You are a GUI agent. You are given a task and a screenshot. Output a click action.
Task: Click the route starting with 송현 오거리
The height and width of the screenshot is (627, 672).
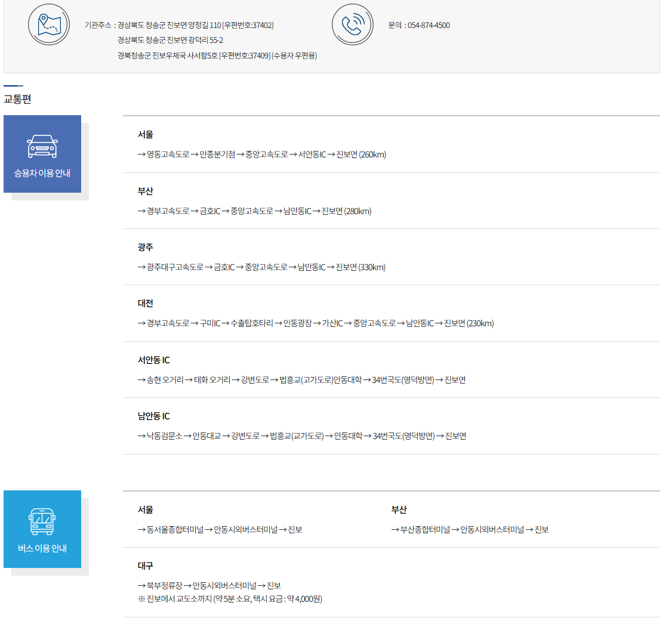302,380
